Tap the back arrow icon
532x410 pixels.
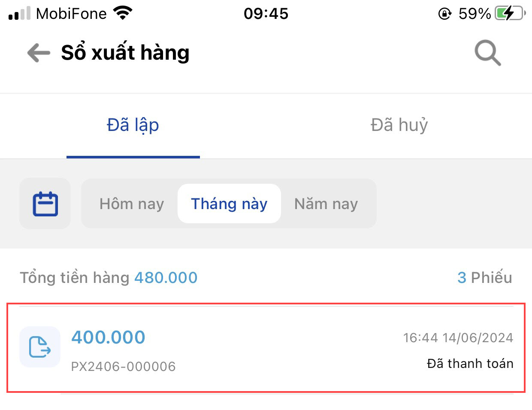[39, 53]
